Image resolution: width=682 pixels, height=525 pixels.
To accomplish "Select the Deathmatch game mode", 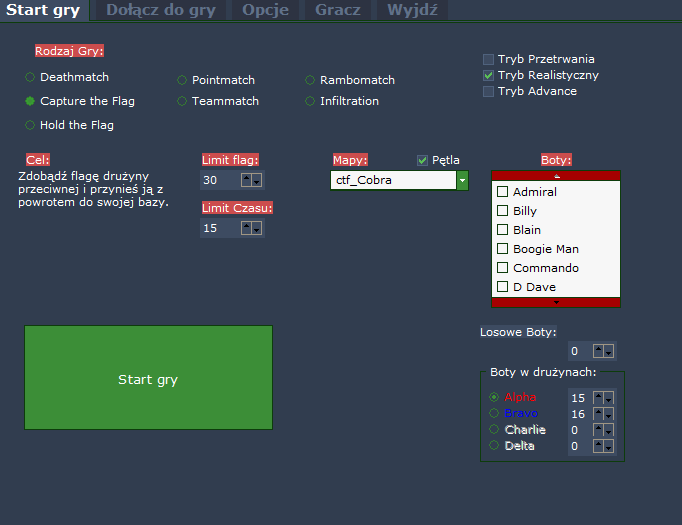I will (30, 77).
